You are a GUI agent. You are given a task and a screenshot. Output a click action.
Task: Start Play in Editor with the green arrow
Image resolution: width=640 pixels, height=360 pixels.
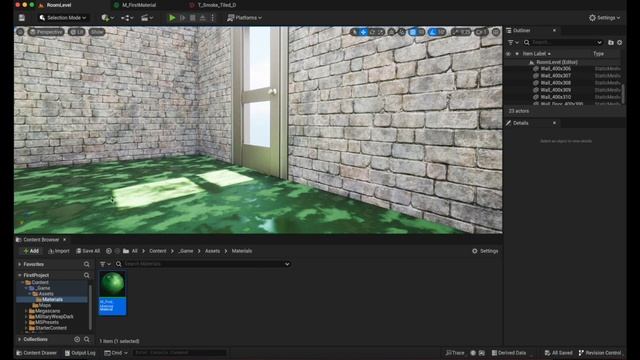click(172, 18)
